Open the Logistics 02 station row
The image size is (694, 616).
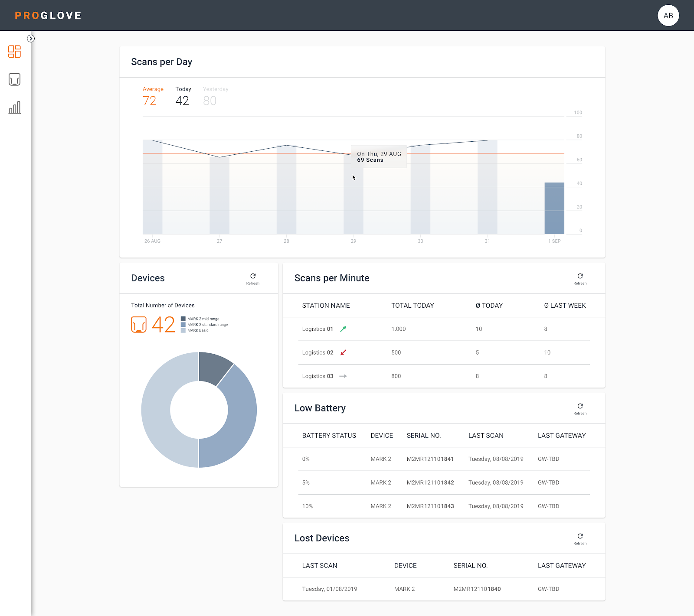318,353
